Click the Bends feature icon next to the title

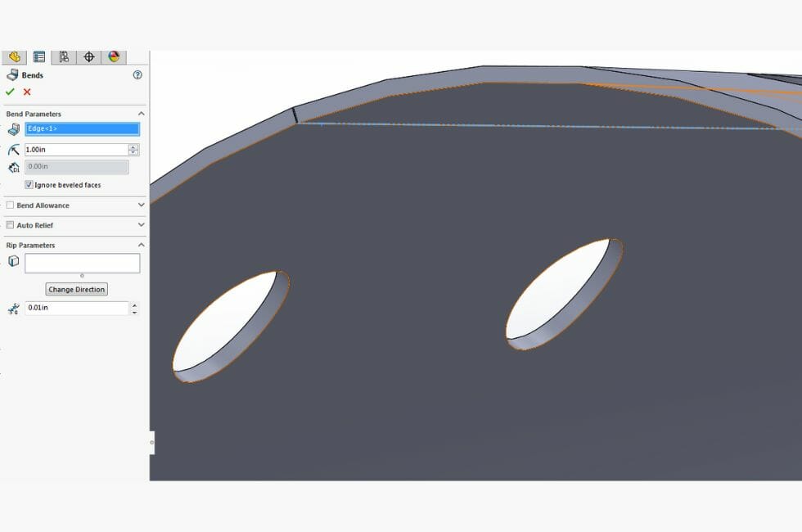[13, 74]
